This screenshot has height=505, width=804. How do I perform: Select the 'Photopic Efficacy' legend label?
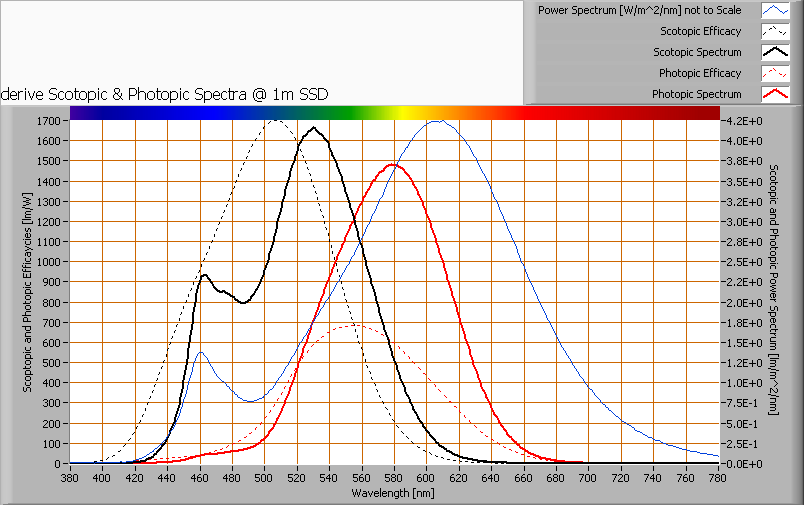pyautogui.click(x=700, y=73)
